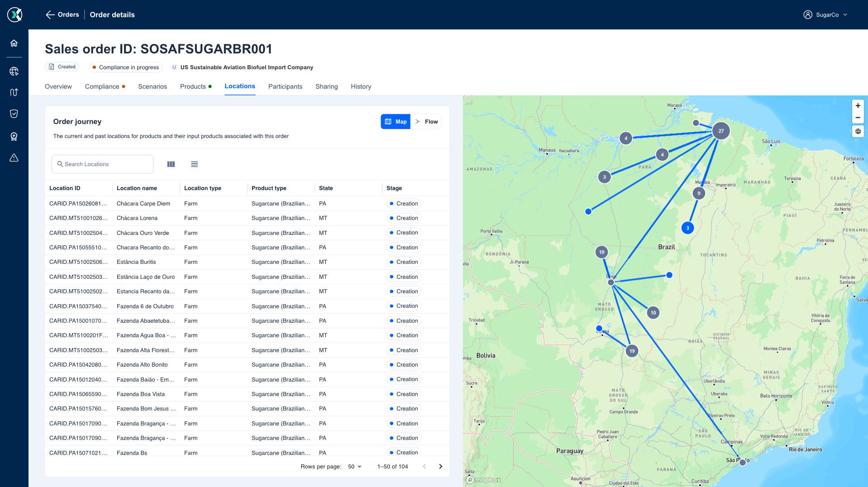Reset map view with globe button

pyautogui.click(x=858, y=131)
